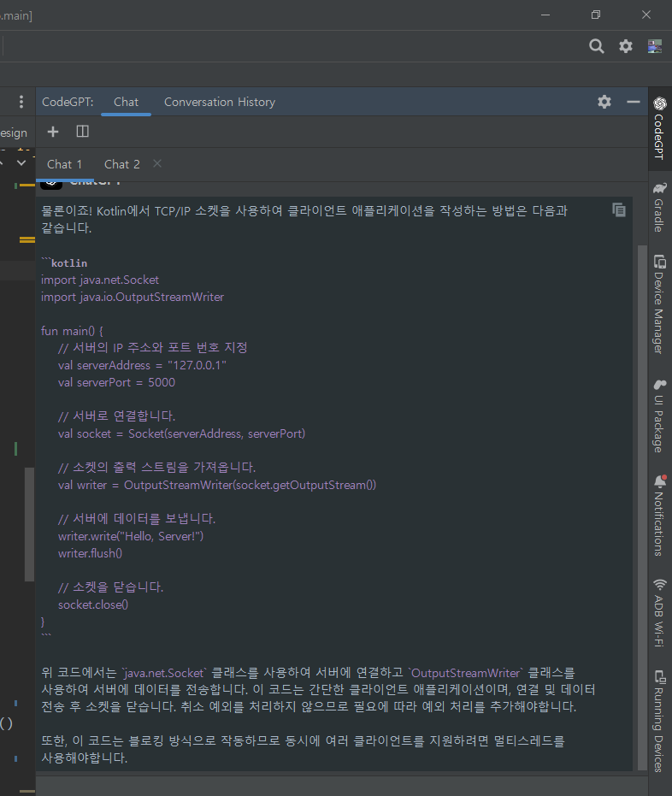The height and width of the screenshot is (796, 672).
Task: Click the writer.write("Hello, Server!") line
Action: click(x=131, y=536)
